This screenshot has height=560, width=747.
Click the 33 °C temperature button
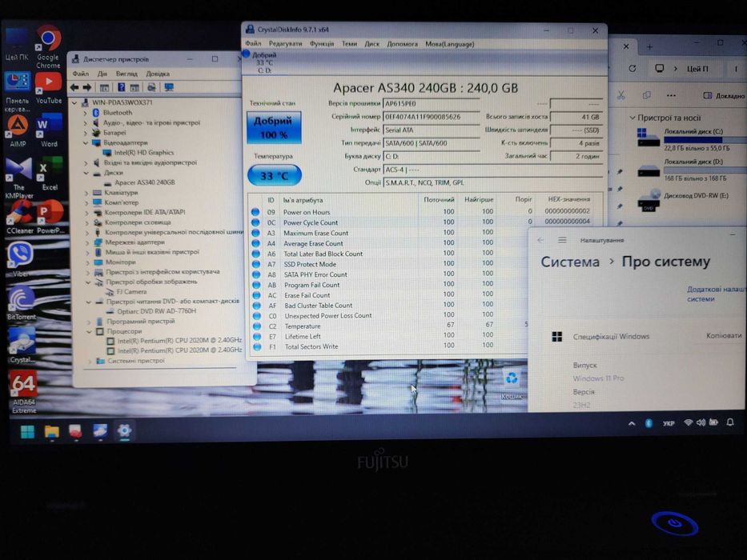tap(275, 176)
